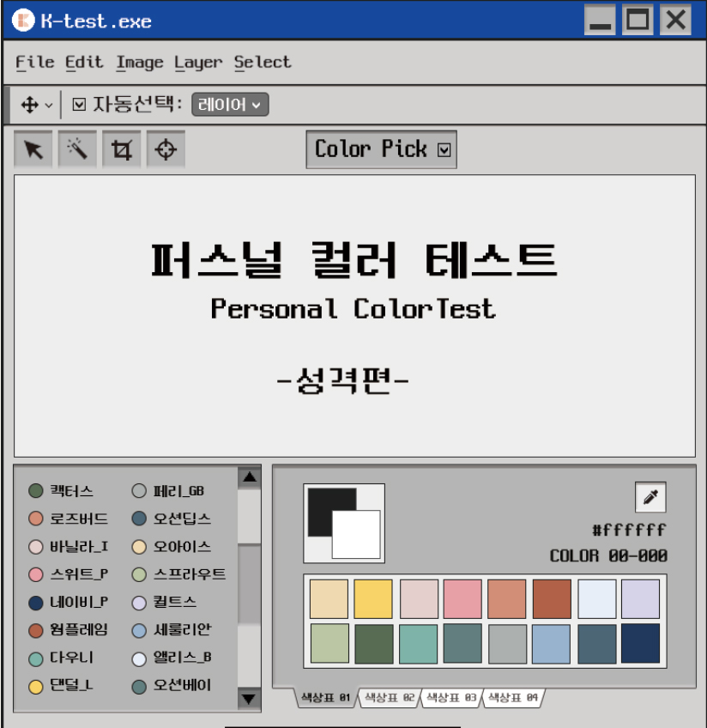Click the scroll up arrow in color list
Image resolution: width=707 pixels, height=728 pixels.
(249, 477)
